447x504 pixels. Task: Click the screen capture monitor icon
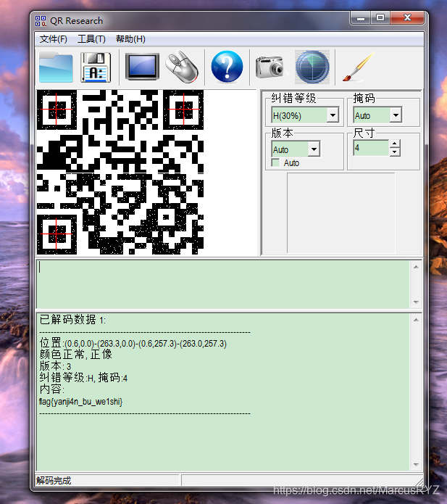coord(142,67)
